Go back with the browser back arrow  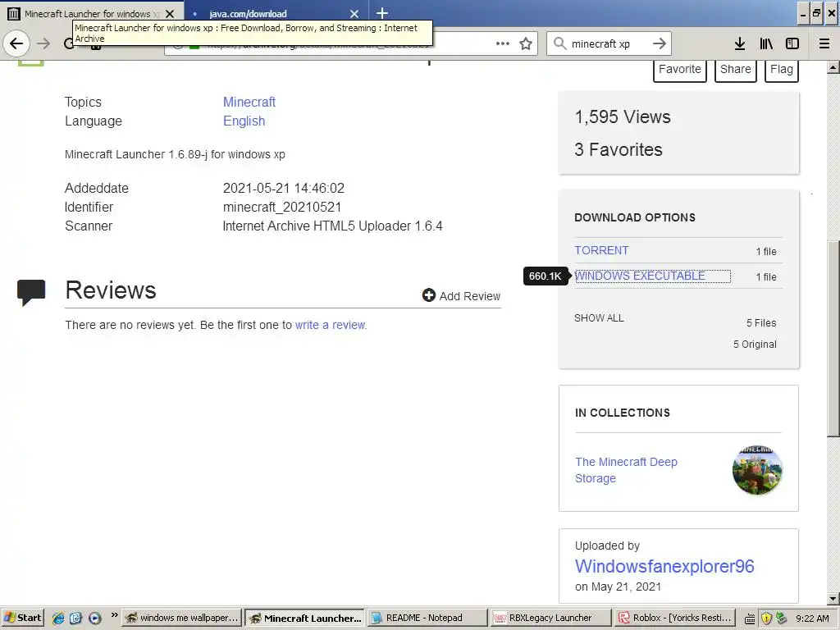click(x=16, y=43)
